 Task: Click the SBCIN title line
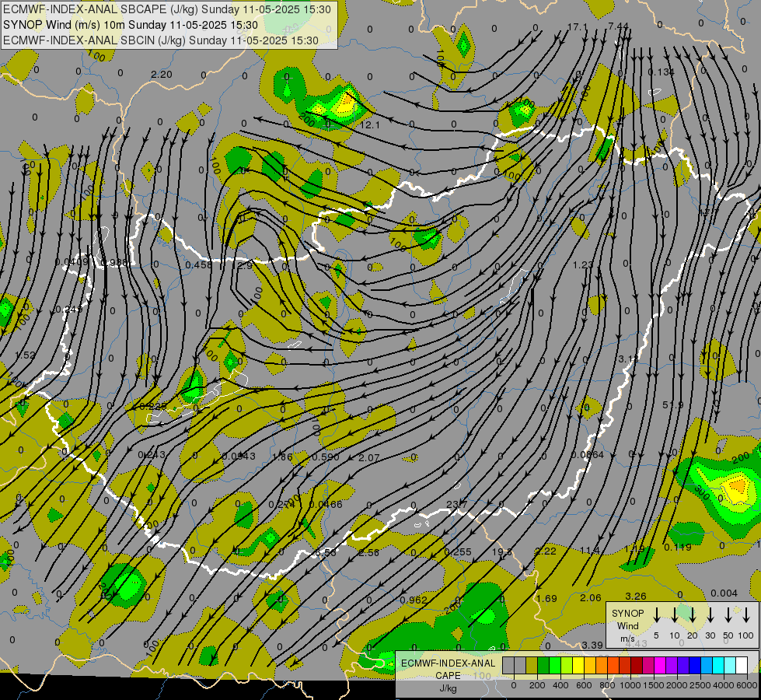(161, 40)
